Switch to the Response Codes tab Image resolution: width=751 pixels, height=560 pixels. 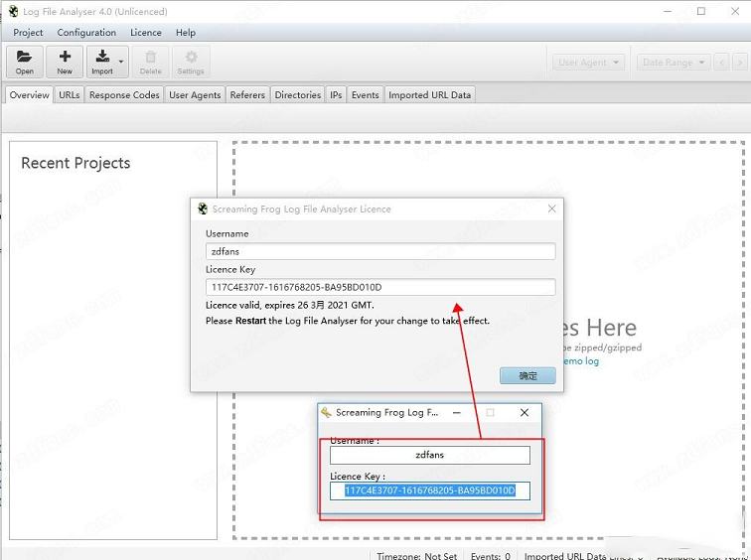click(x=124, y=95)
